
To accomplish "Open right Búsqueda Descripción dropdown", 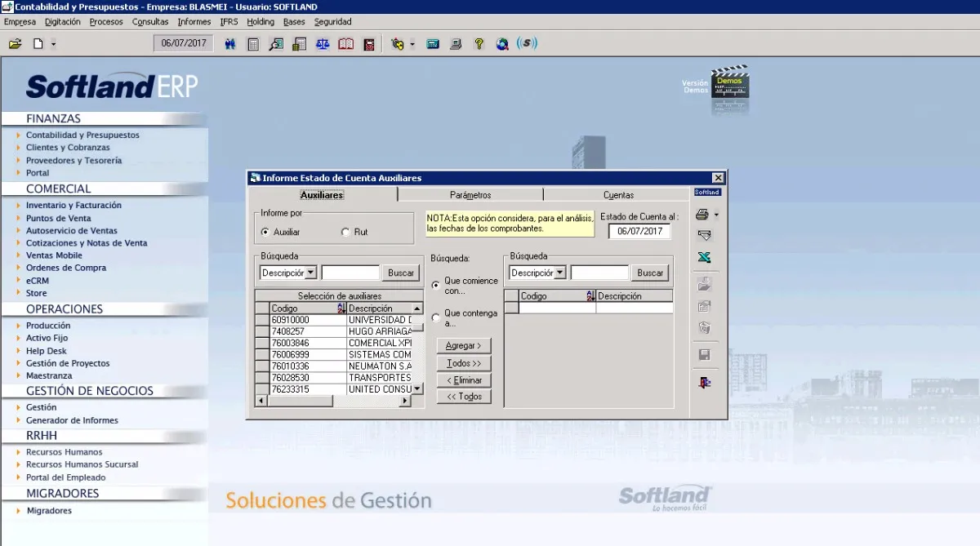I will [560, 273].
